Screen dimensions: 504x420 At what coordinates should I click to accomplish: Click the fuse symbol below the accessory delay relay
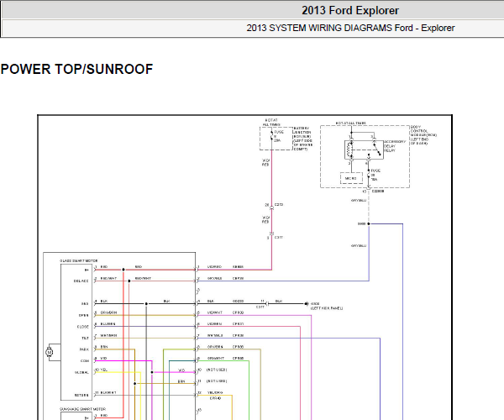click(369, 175)
